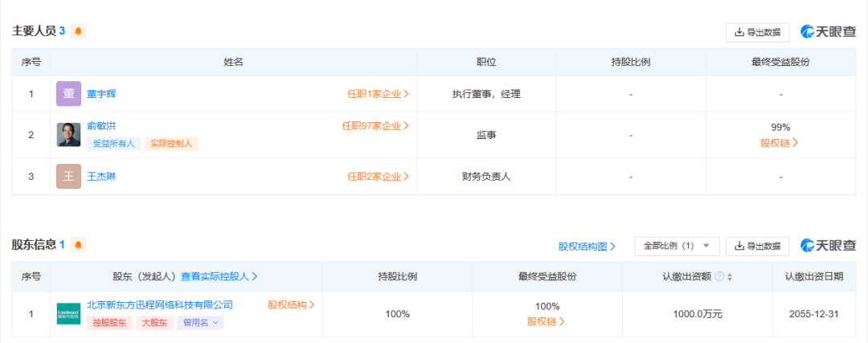This screenshot has height=343, width=868.
Task: Click the 最终受益股份 header in personnel table
Action: [780, 62]
